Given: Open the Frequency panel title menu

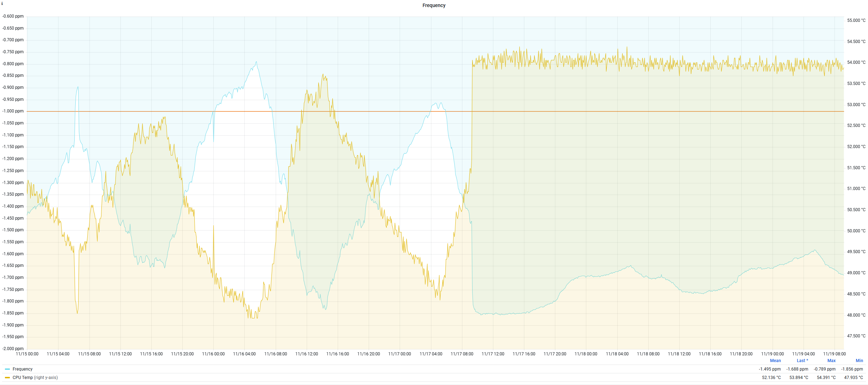Looking at the screenshot, I should [433, 5].
